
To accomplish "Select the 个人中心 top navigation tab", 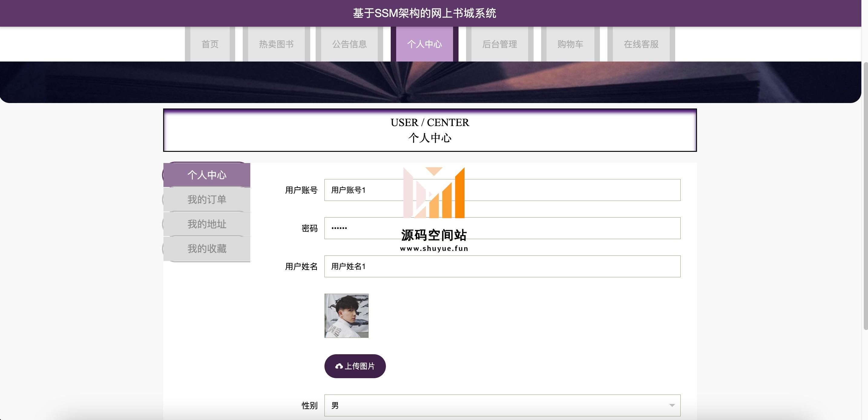I will (x=424, y=44).
